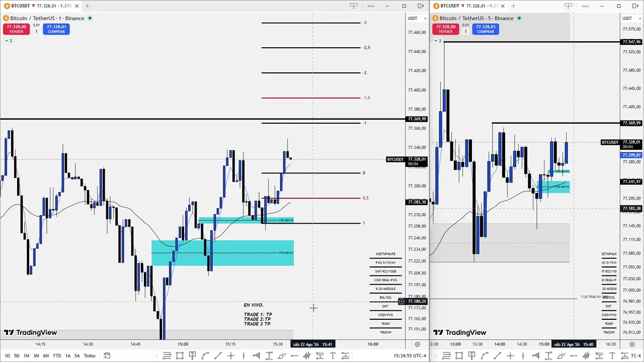Select plain Text tool in left window toolbar

tap(333, 356)
